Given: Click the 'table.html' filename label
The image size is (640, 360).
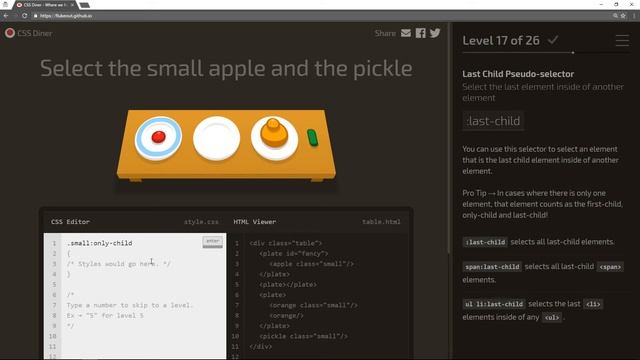Looking at the screenshot, I should click(381, 222).
